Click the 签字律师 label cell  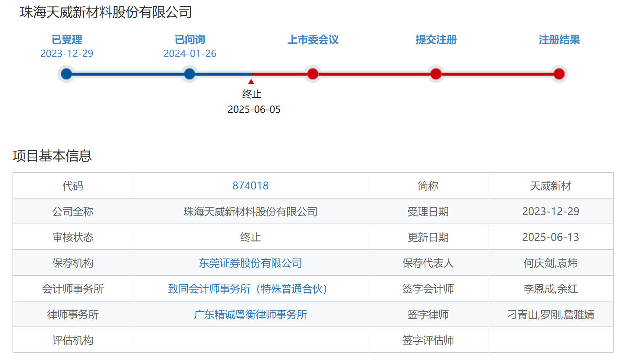428,314
